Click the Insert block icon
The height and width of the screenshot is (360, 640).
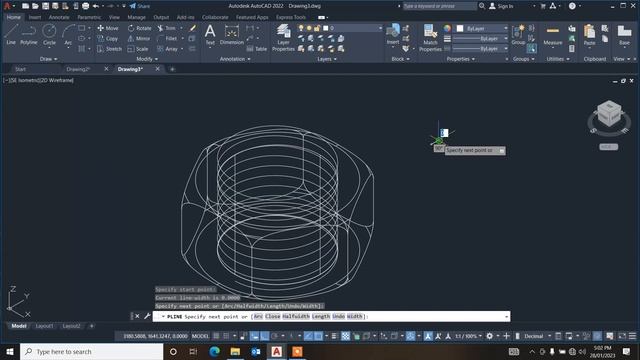pos(393,34)
